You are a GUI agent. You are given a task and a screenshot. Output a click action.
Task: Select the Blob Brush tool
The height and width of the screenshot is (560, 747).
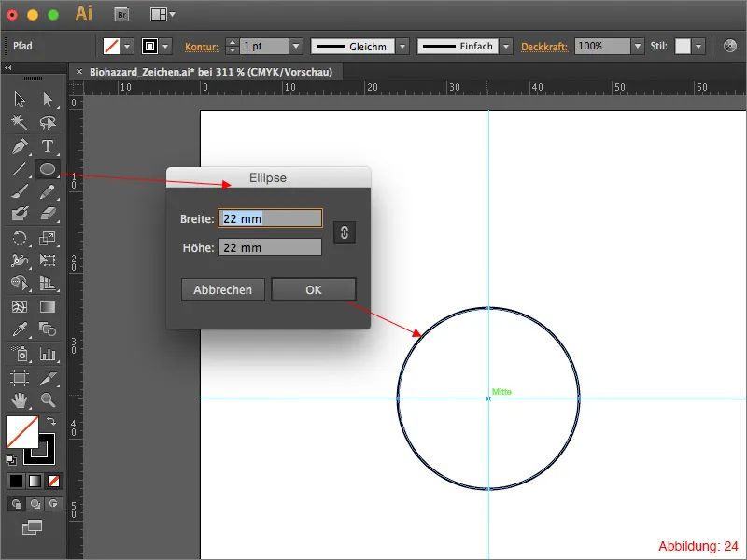[20, 214]
